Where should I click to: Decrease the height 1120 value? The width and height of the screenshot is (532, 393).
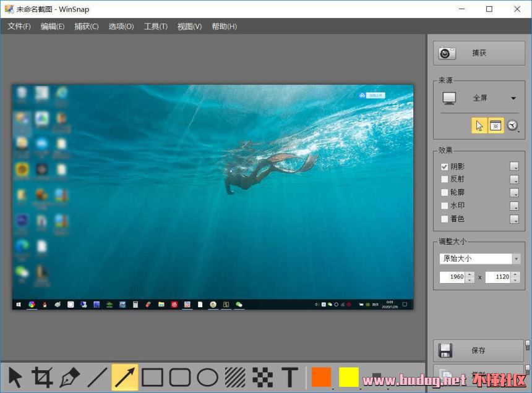[515, 280]
